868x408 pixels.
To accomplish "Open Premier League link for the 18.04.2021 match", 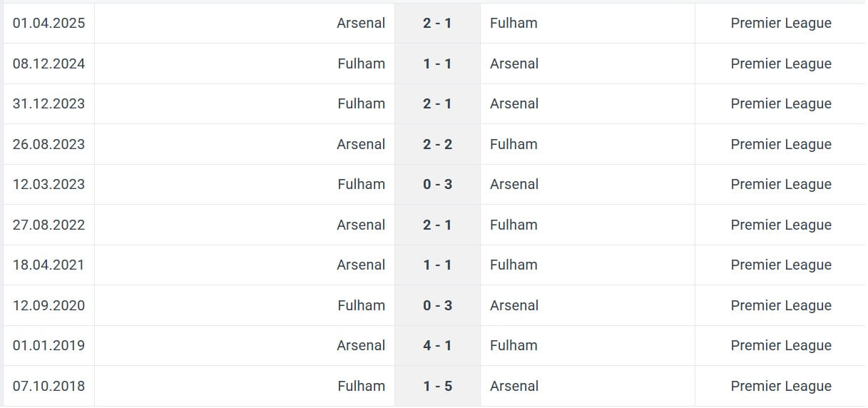I will point(781,265).
